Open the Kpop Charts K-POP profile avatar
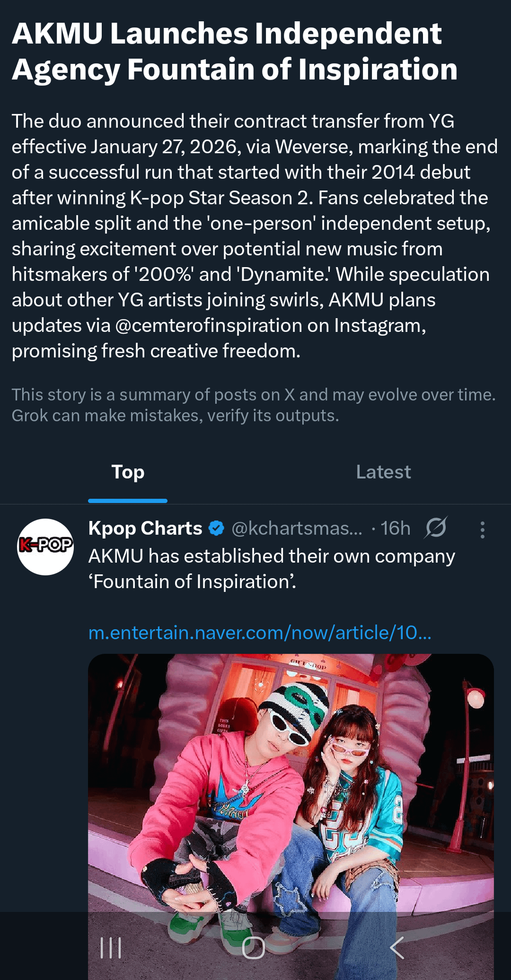Image resolution: width=511 pixels, height=980 pixels. point(45,546)
